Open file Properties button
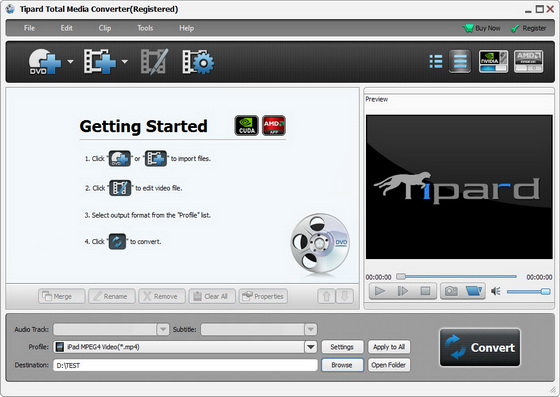Screen dimensions: 560x397 coord(263,296)
